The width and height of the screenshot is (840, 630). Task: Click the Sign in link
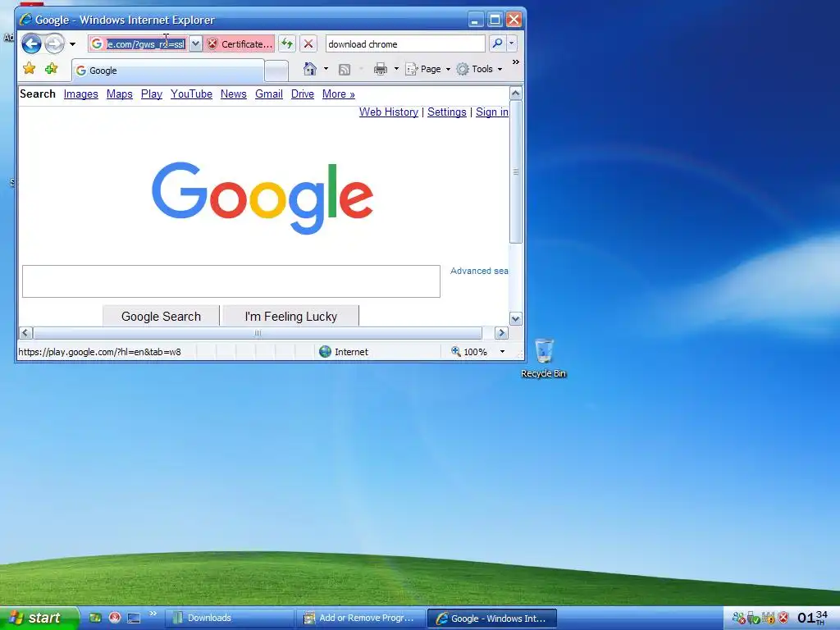[492, 112]
